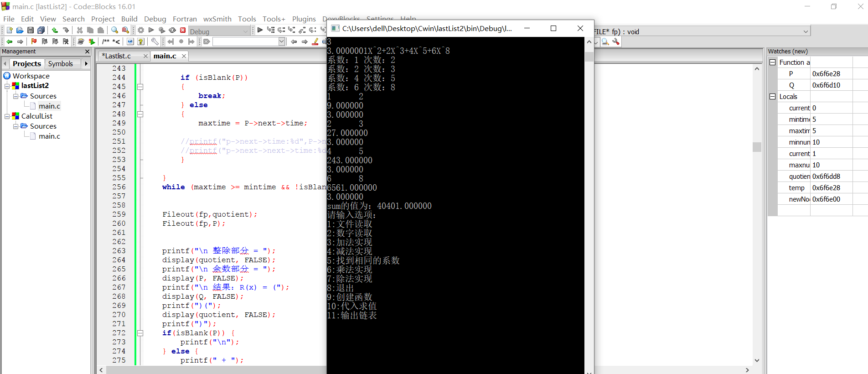Run the program with play icon
Image resolution: width=868 pixels, height=374 pixels.
[151, 30]
